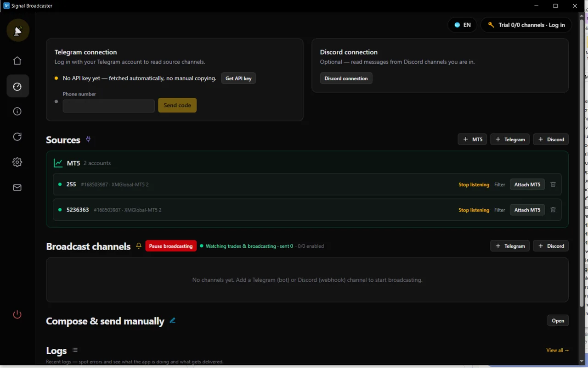588x368 pixels.
Task: Click the Sources heading
Action: click(x=63, y=140)
